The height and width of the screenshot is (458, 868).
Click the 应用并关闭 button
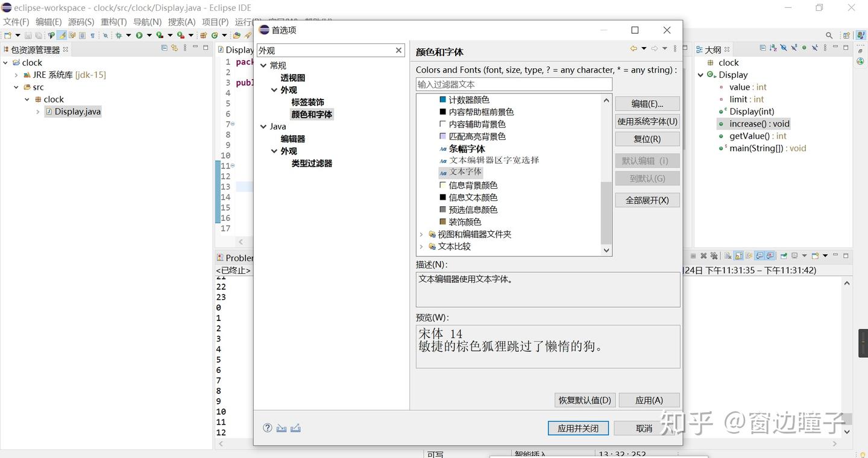pos(577,428)
